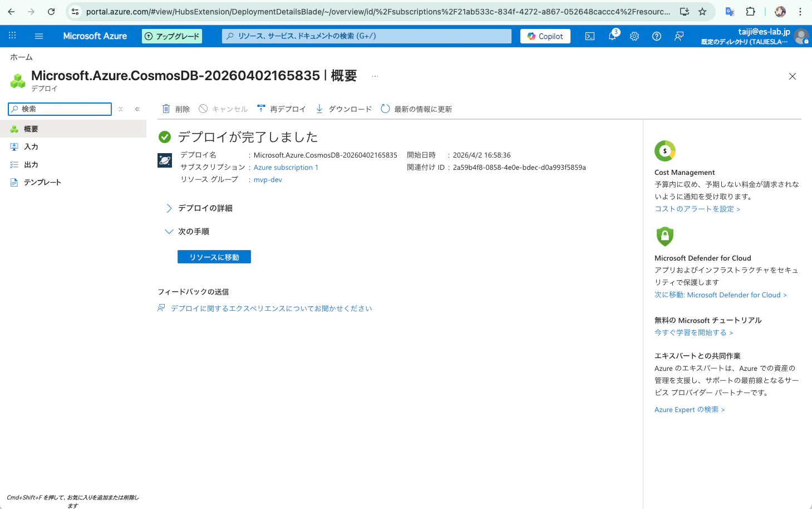Click the アップグレード button

(x=172, y=36)
